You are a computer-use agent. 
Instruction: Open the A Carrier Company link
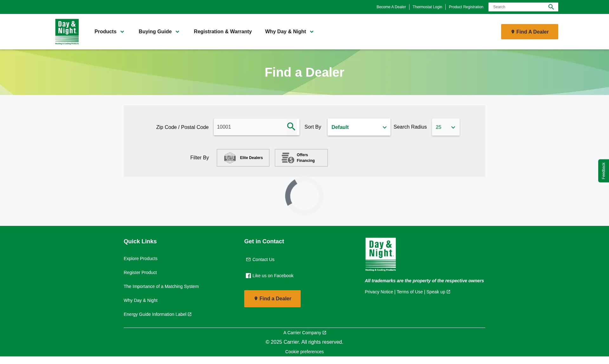pos(302,333)
